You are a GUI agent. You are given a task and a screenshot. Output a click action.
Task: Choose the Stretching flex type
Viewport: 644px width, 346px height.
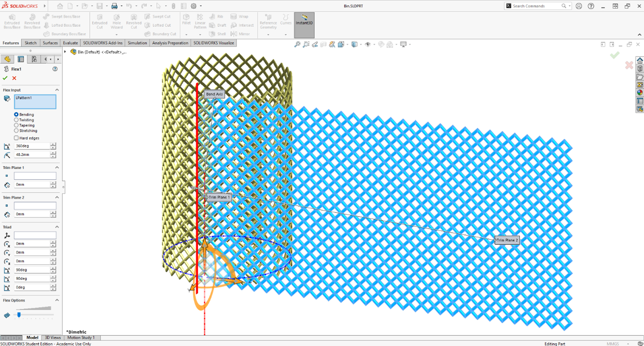(17, 131)
